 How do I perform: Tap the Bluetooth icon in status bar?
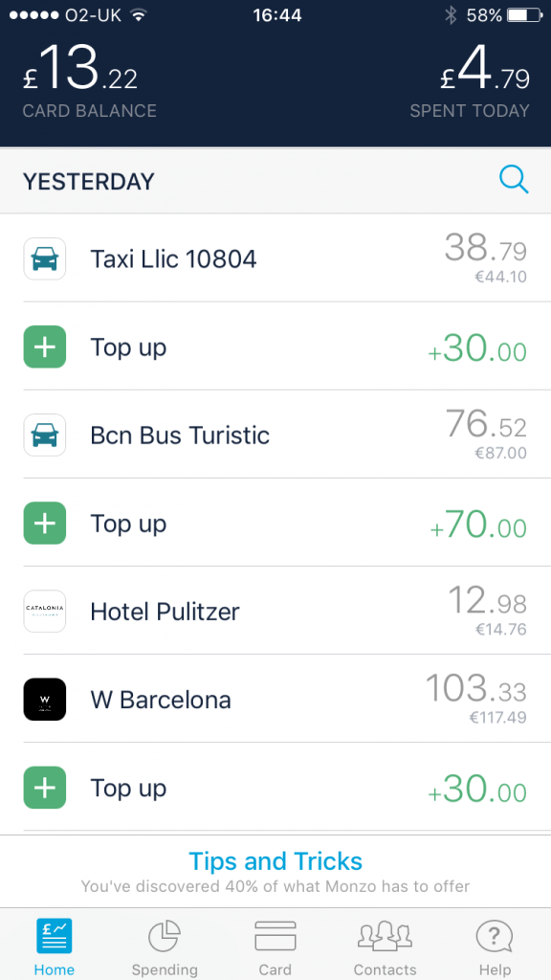[451, 15]
